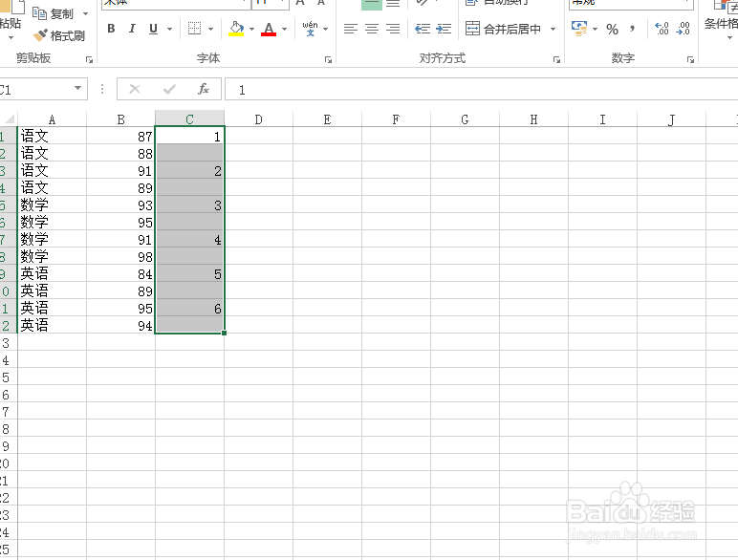Apply comma style

point(632,30)
